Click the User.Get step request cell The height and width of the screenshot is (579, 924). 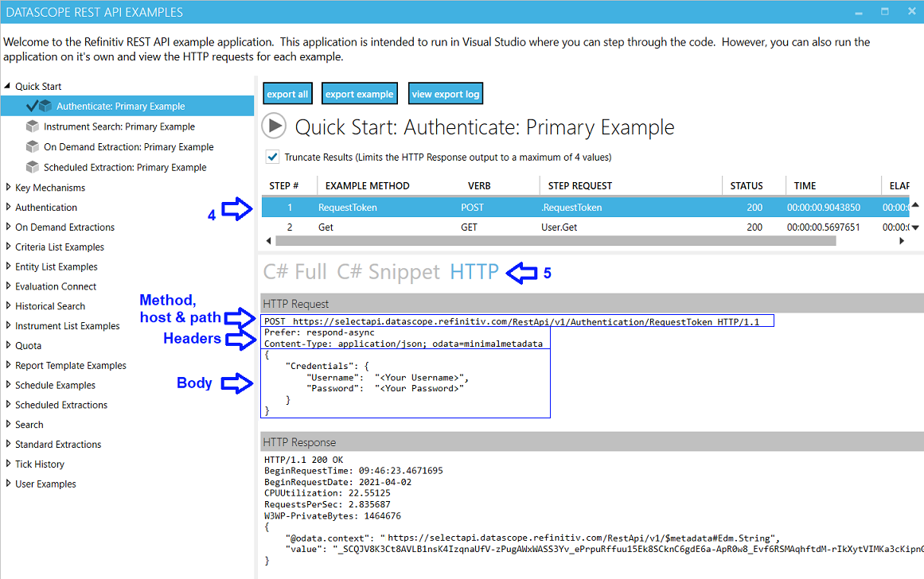pos(559,227)
